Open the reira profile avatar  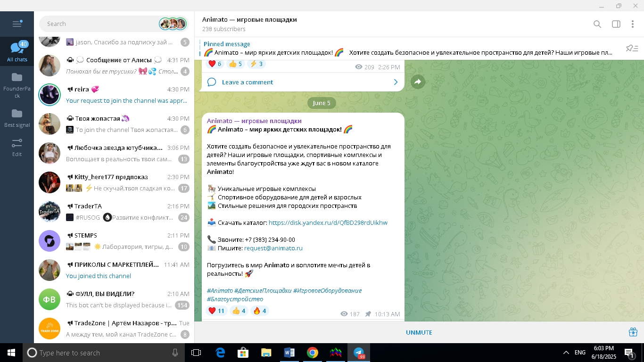pos(50,95)
